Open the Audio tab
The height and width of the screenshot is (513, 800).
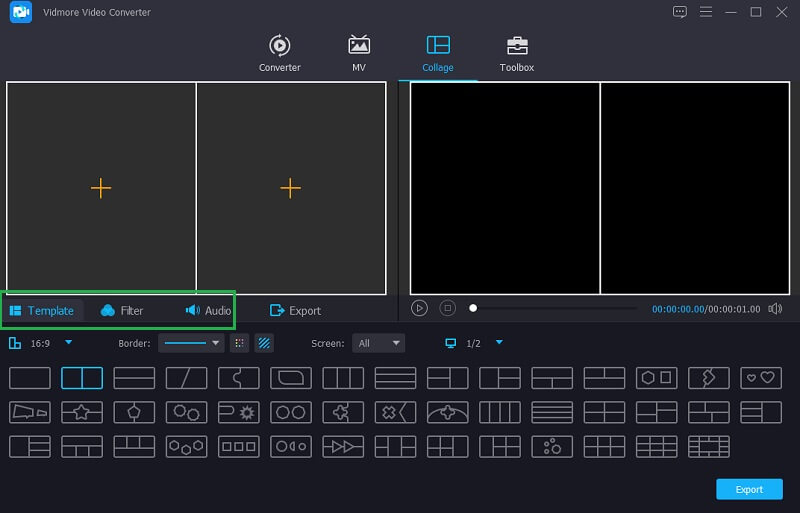208,311
